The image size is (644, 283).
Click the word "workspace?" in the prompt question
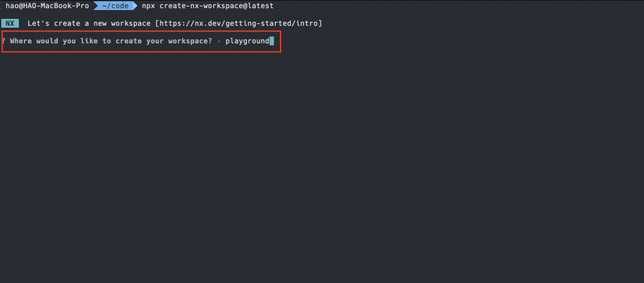190,41
